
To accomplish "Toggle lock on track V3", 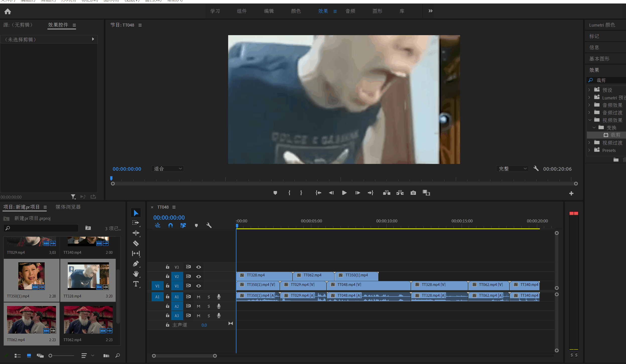I will (x=167, y=267).
